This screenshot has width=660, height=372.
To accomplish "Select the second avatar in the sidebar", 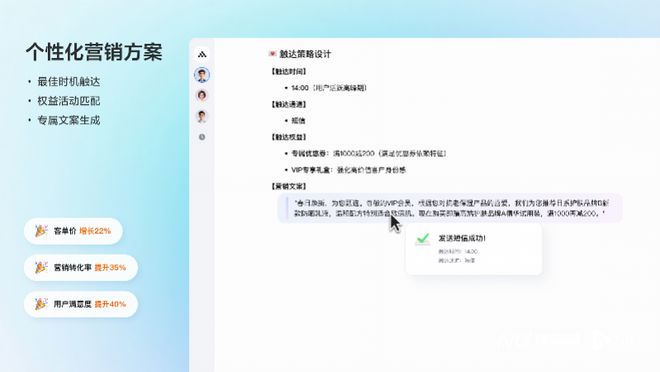I will click(202, 96).
